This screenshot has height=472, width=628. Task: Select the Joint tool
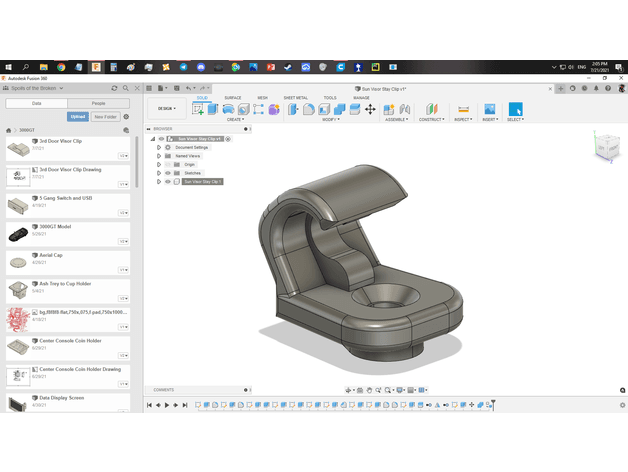405,109
